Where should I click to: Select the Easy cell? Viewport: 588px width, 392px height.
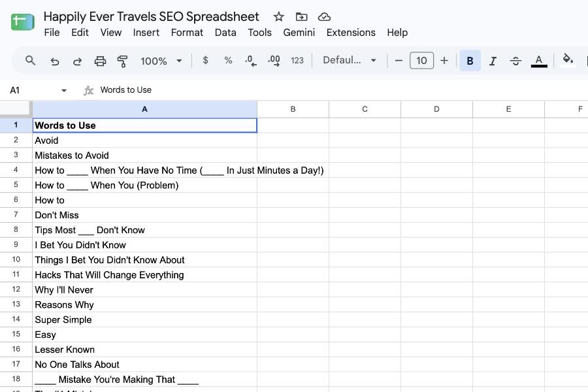click(145, 335)
